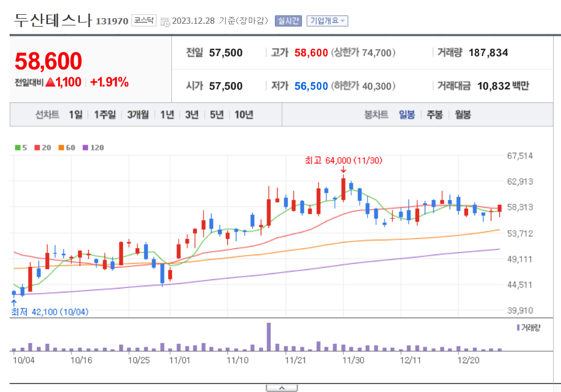Click the stock code 131970
The height and width of the screenshot is (392, 561).
[112, 21]
